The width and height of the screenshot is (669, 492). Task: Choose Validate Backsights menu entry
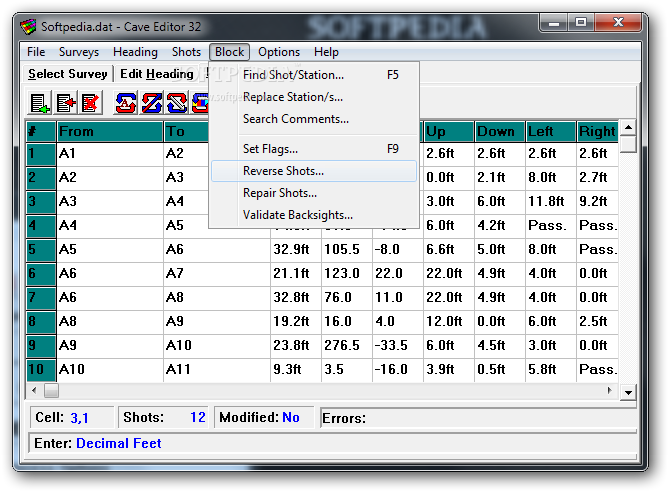click(314, 215)
